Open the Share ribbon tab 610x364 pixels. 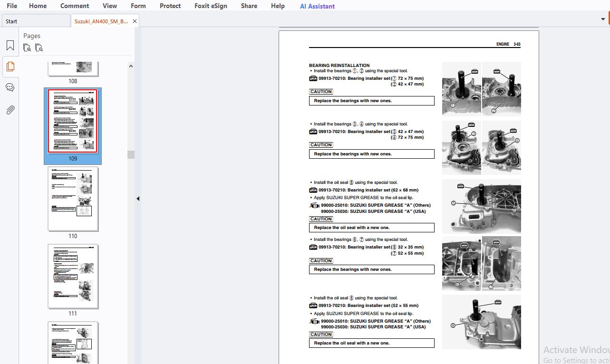tap(249, 6)
